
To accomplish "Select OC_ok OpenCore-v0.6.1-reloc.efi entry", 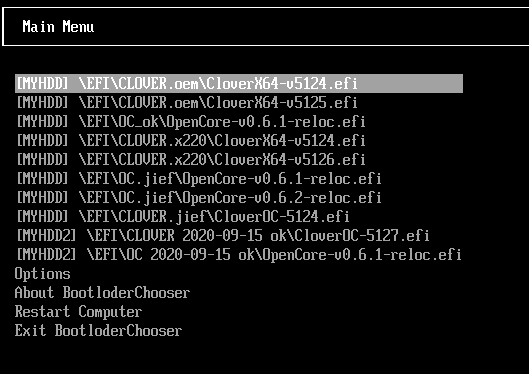I will tap(191, 121).
